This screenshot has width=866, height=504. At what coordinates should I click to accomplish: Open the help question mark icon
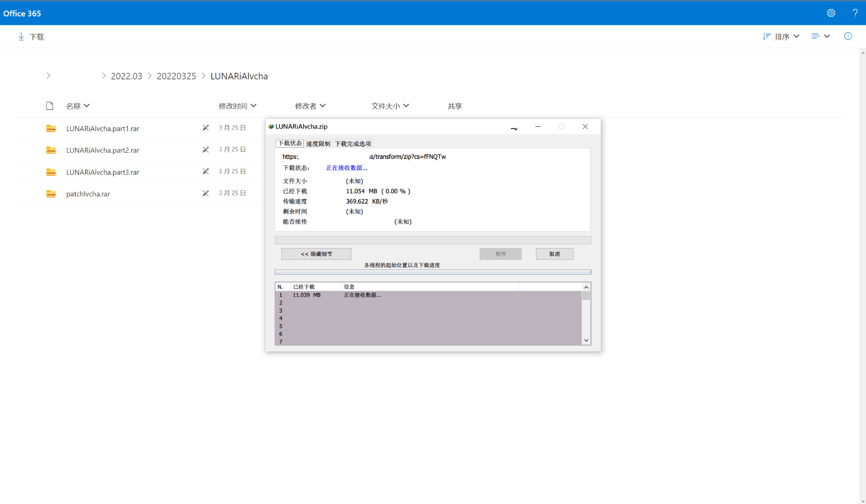coord(855,13)
